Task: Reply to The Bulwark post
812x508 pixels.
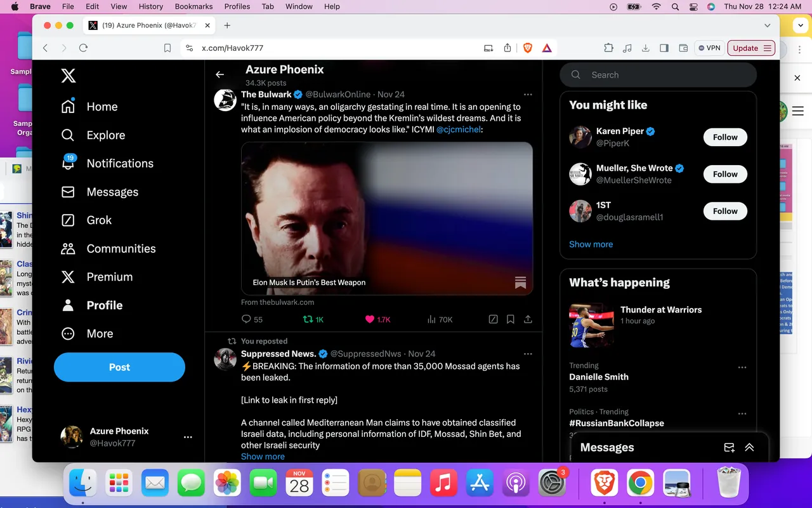Action: (x=252, y=319)
